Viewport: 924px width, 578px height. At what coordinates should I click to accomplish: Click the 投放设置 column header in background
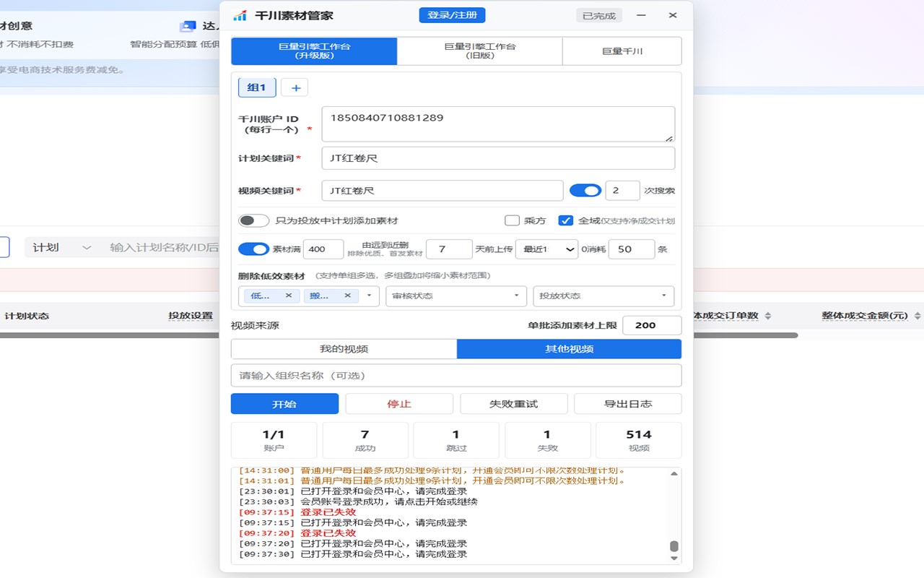[191, 316]
